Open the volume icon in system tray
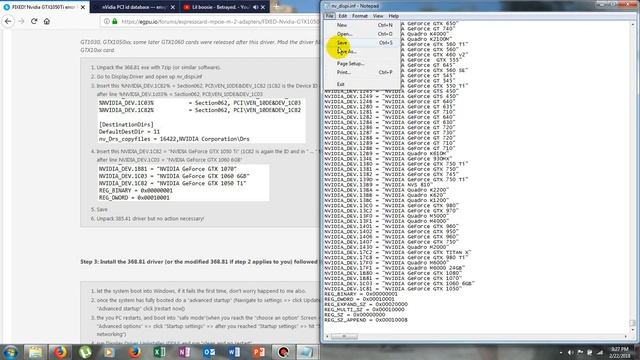The image size is (640, 360). click(571, 352)
